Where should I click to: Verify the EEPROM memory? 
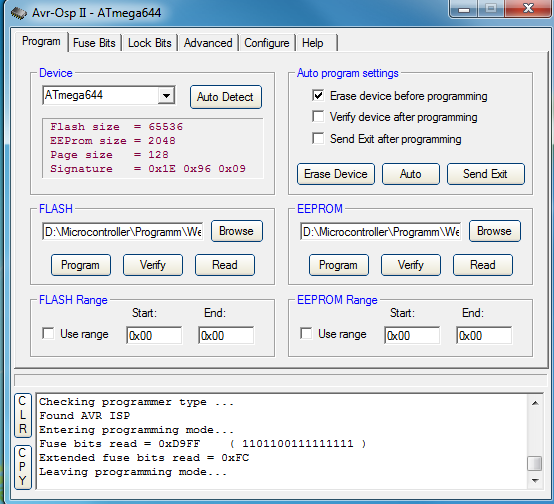[x=411, y=265]
